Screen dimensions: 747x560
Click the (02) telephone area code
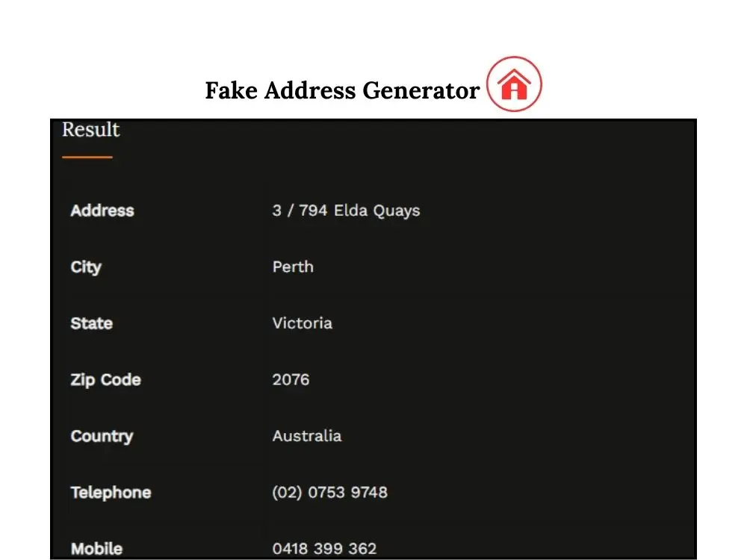click(287, 493)
